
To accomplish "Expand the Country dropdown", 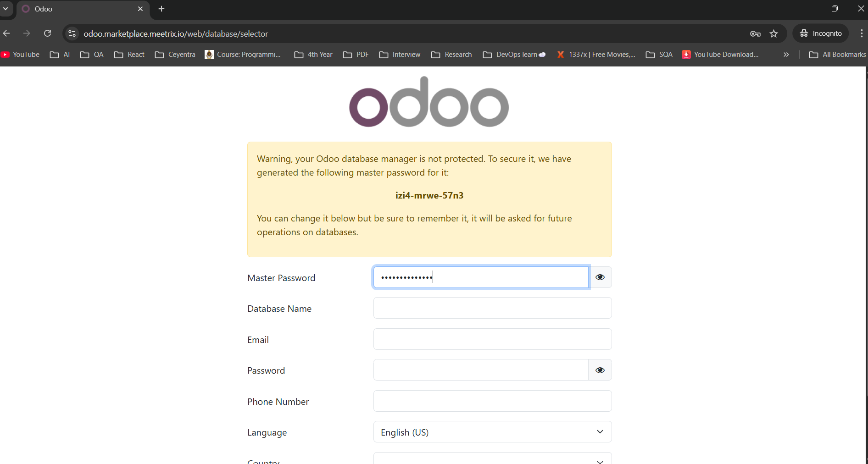I will pos(492,461).
